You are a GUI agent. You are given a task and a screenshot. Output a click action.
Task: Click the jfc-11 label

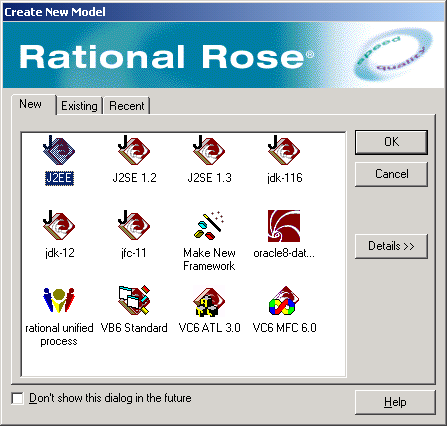[x=134, y=253]
